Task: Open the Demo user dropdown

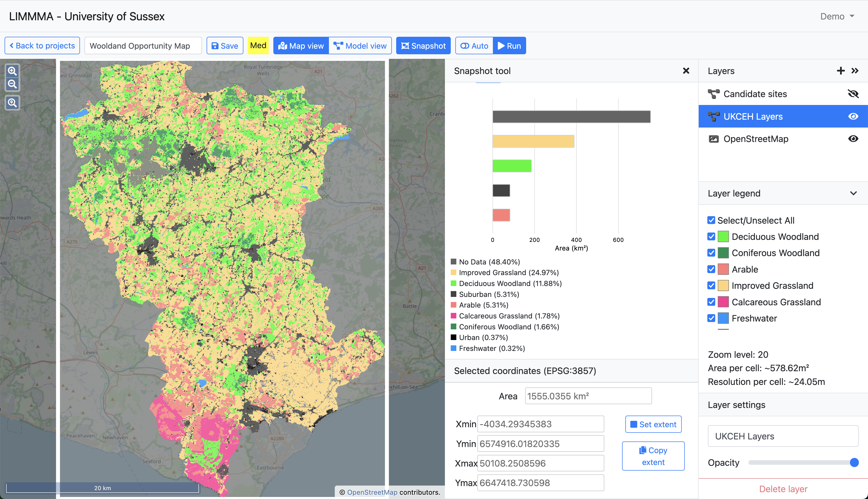Action: coord(837,16)
